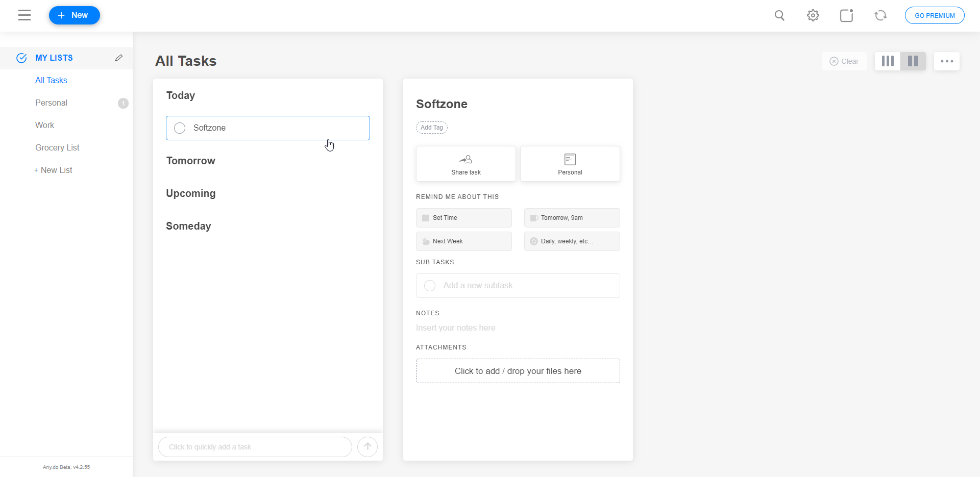Click the blue New button

click(x=75, y=15)
